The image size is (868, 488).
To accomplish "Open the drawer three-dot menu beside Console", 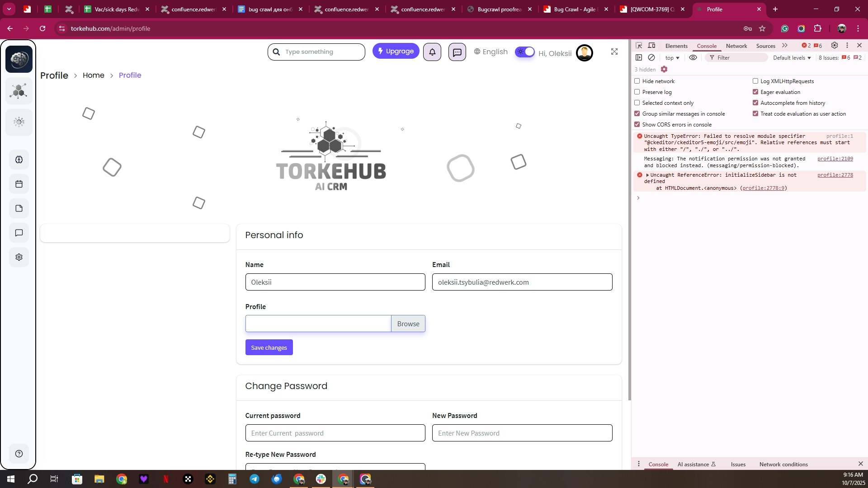I will pyautogui.click(x=639, y=464).
